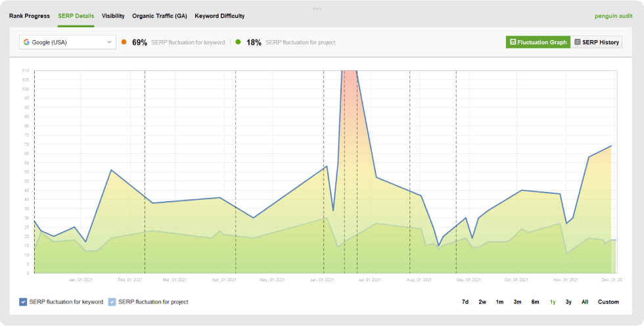Click the May, 01 2021 axis label
This screenshot has height=326, width=644.
pyautogui.click(x=272, y=280)
